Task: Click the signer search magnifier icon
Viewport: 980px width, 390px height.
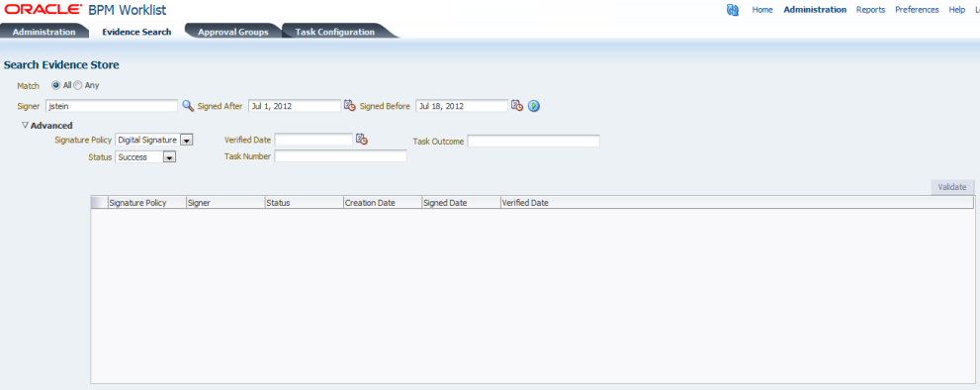Action: click(x=188, y=106)
